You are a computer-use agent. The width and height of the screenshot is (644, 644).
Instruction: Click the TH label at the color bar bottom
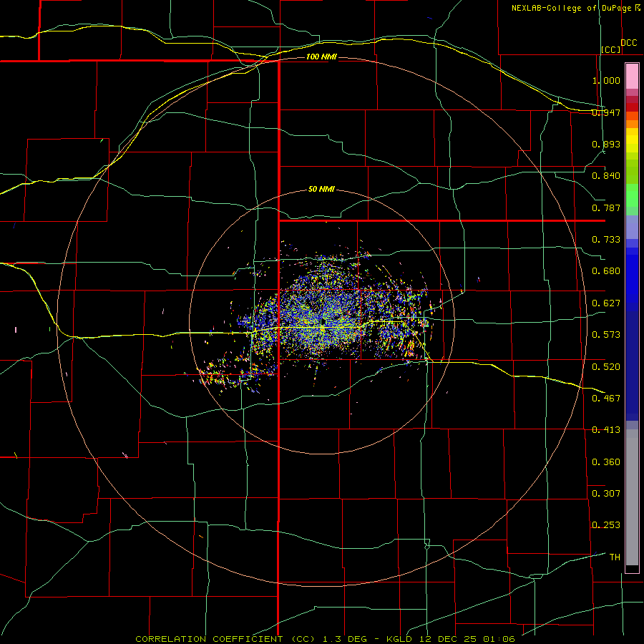tap(615, 557)
